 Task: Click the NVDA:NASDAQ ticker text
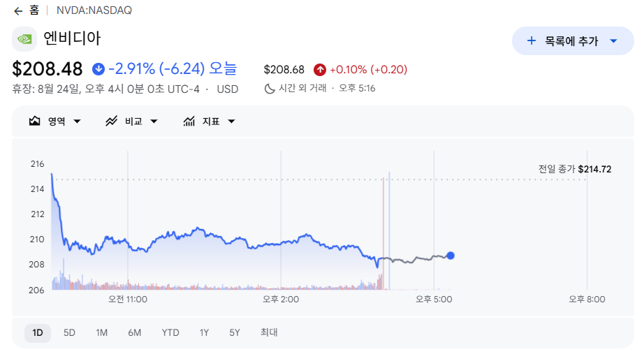[94, 10]
